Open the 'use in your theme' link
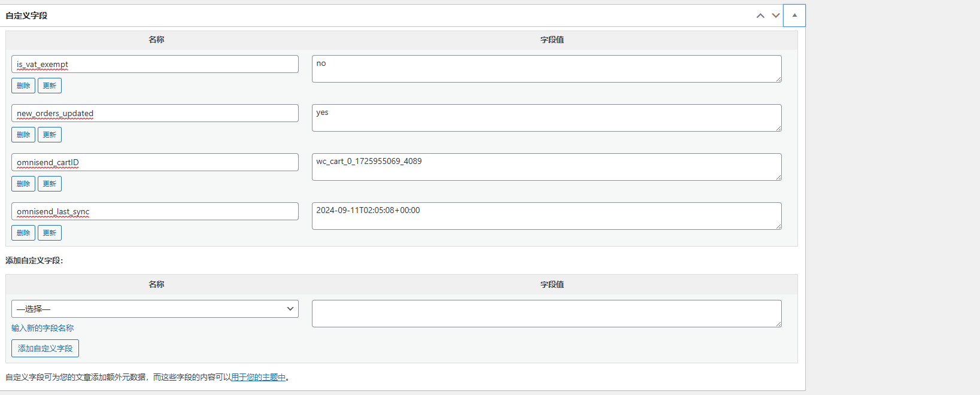Viewport: 980px width, 395px height. pos(258,377)
